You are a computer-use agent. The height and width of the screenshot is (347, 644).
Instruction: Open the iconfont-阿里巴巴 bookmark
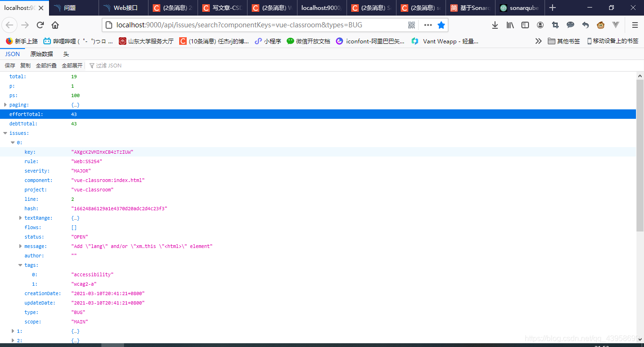point(370,41)
